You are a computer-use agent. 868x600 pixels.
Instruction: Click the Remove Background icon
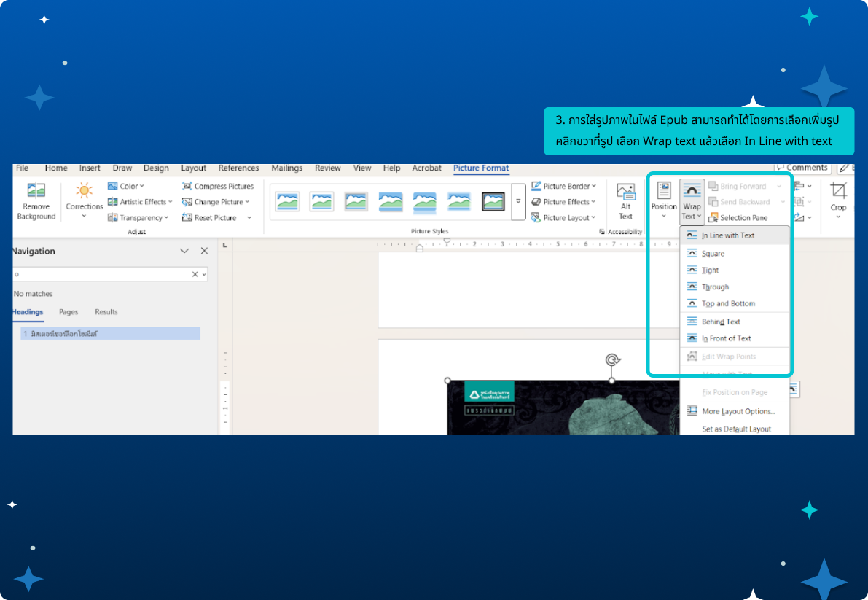click(x=36, y=192)
